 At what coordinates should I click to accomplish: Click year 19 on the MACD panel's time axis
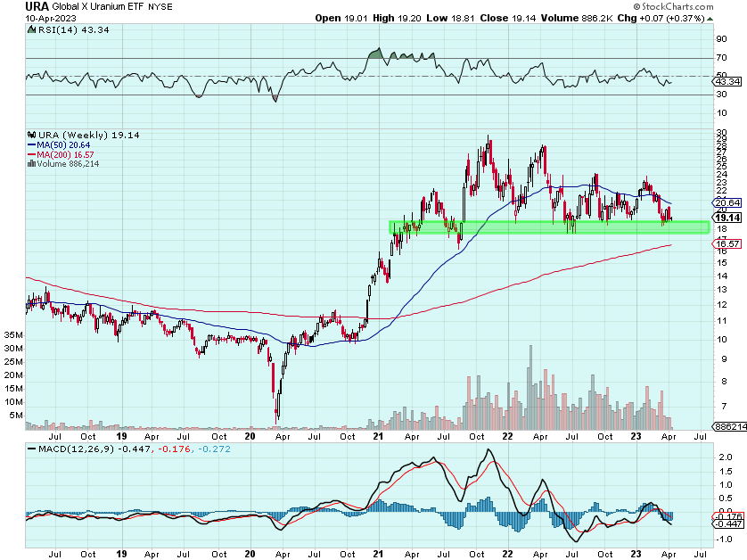click(x=121, y=554)
